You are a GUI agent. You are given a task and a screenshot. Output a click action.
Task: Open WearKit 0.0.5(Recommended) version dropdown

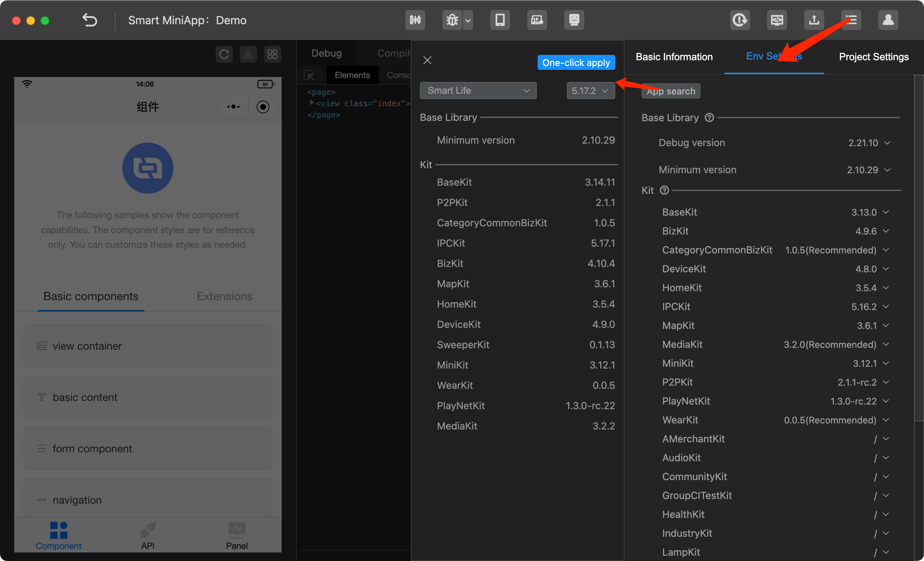pyautogui.click(x=836, y=420)
